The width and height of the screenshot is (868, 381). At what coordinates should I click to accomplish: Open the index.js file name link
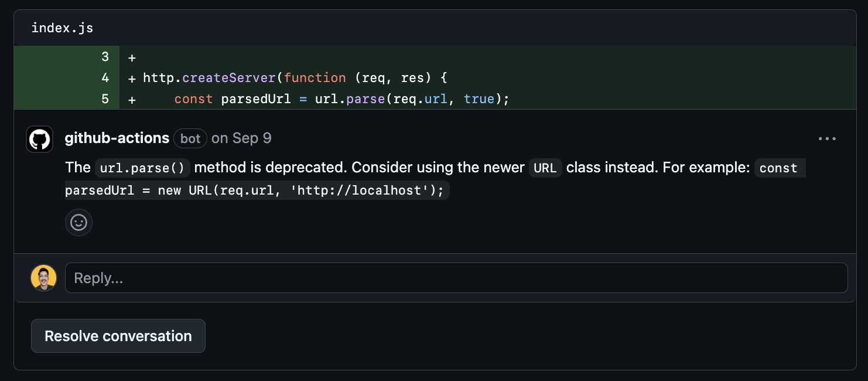[x=62, y=28]
